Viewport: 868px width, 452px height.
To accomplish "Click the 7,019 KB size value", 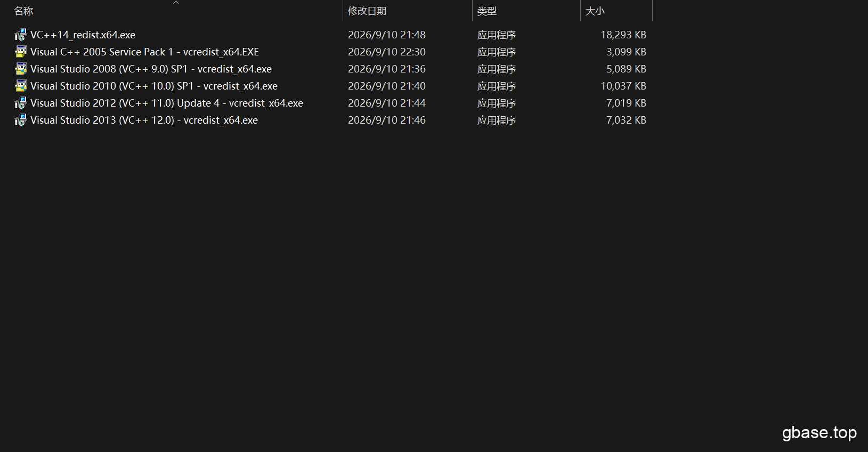I will pyautogui.click(x=626, y=103).
